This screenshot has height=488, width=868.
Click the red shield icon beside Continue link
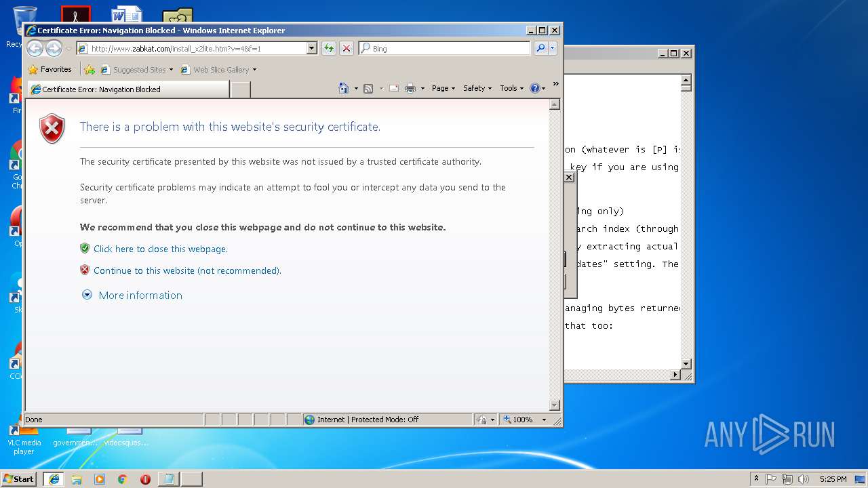click(x=85, y=270)
